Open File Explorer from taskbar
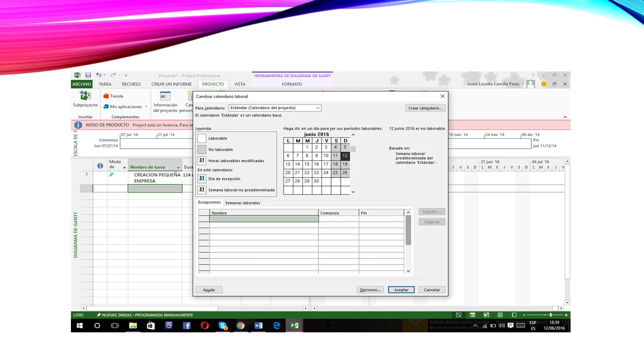Image resolution: width=644 pixels, height=362 pixels. 133,326
